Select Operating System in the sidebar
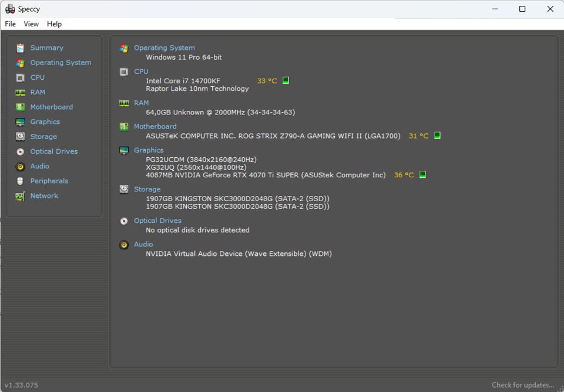The height and width of the screenshot is (392, 564). (61, 63)
